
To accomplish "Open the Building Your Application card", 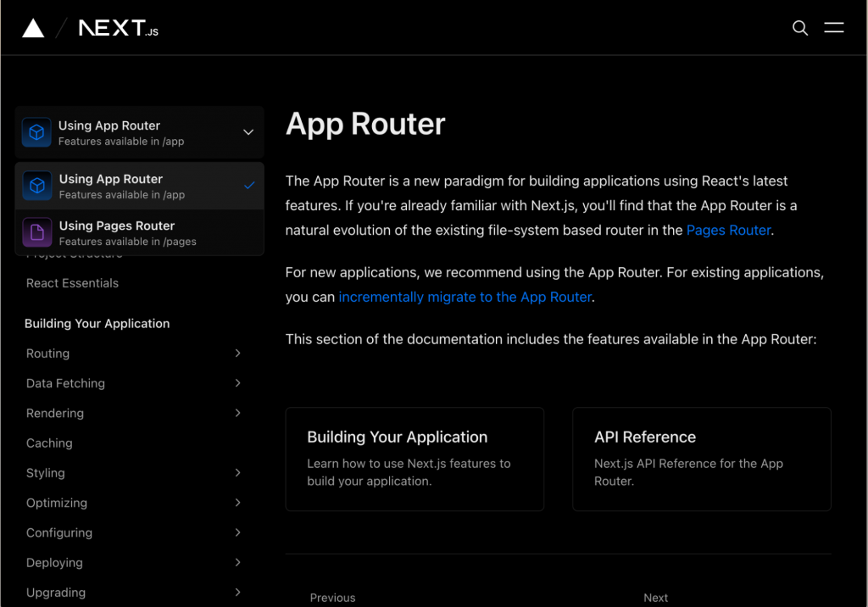I will [415, 459].
